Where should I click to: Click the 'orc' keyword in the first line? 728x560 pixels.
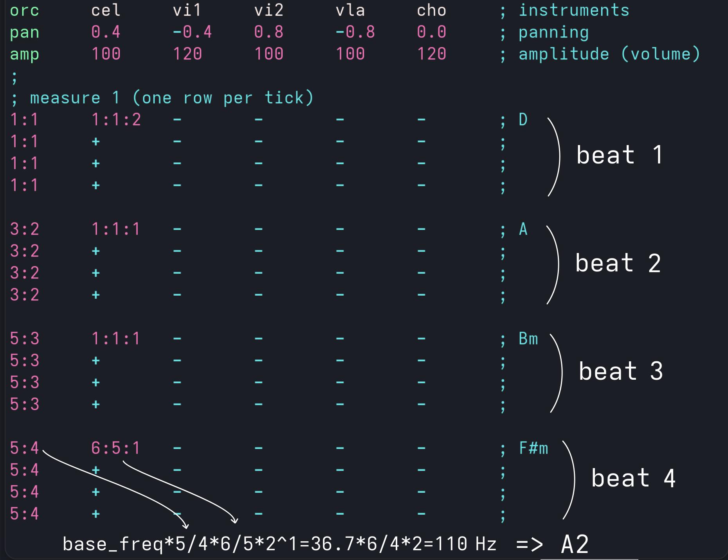24,11
